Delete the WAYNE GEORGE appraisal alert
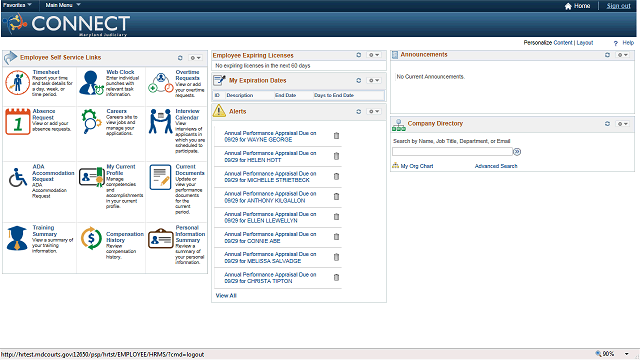Viewport: 640px width, 360px height. 336,136
